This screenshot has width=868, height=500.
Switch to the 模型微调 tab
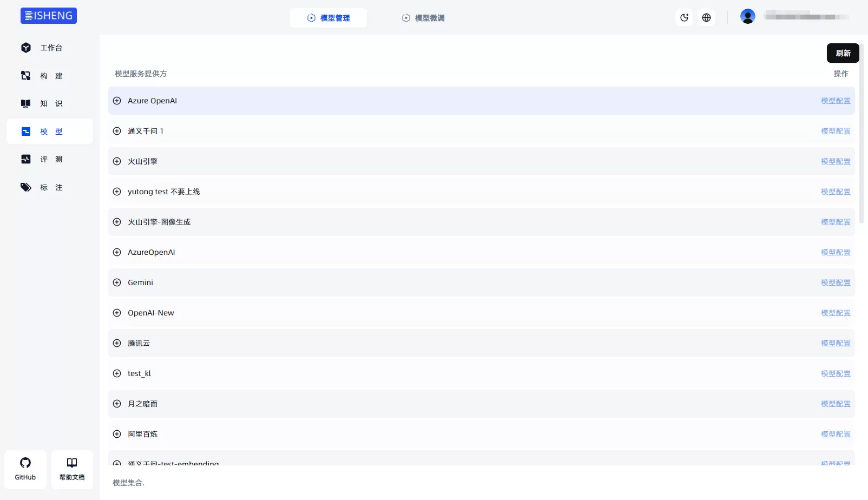click(423, 18)
